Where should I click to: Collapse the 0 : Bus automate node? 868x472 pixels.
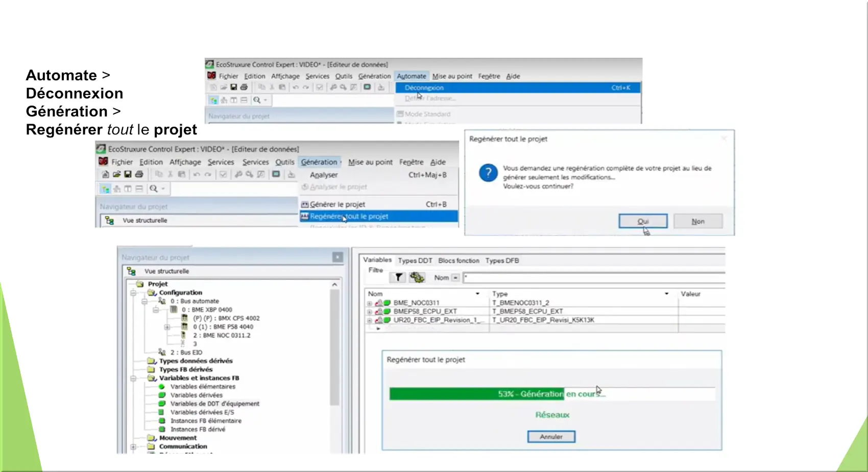point(144,301)
